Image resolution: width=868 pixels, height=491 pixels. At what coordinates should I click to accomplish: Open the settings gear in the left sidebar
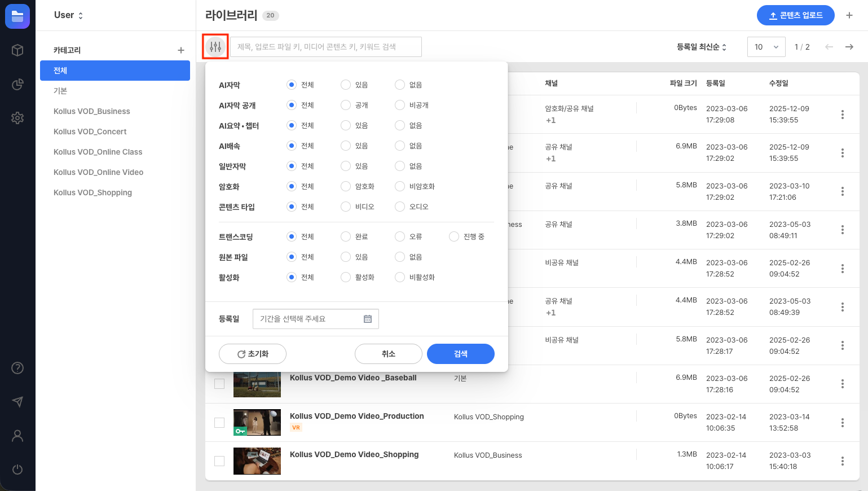point(17,118)
